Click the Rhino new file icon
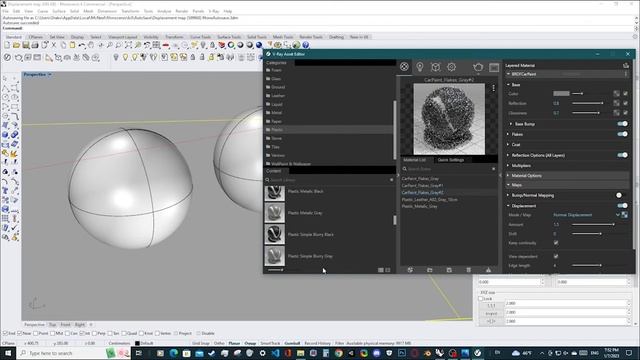640x360 pixels. point(7,45)
